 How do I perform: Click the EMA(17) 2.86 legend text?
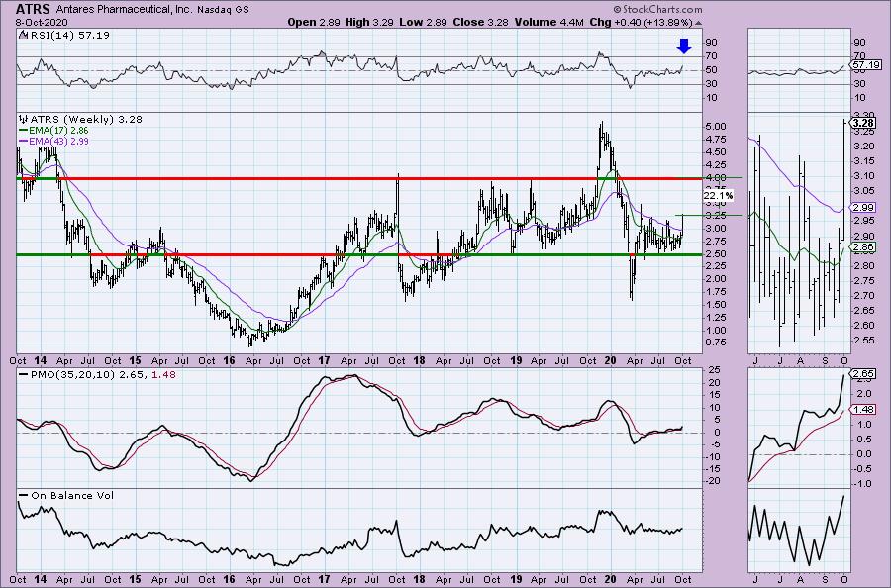pyautogui.click(x=58, y=130)
